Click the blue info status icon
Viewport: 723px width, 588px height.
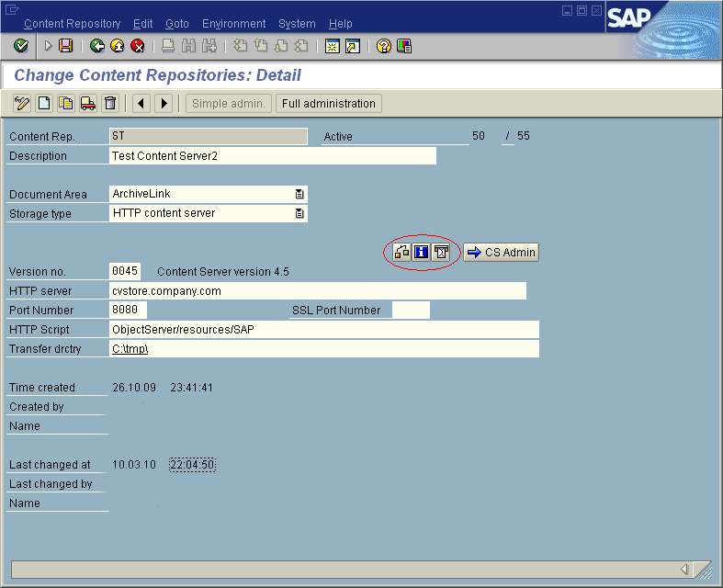tap(421, 253)
